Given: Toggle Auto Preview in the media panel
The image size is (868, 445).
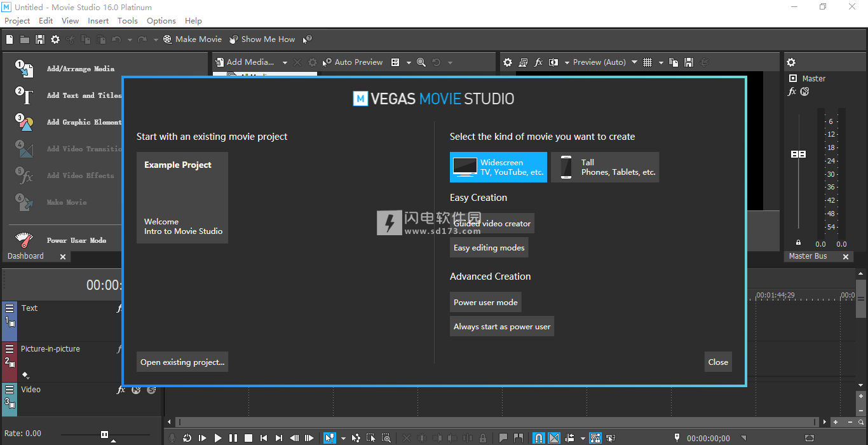Looking at the screenshot, I should [x=353, y=62].
